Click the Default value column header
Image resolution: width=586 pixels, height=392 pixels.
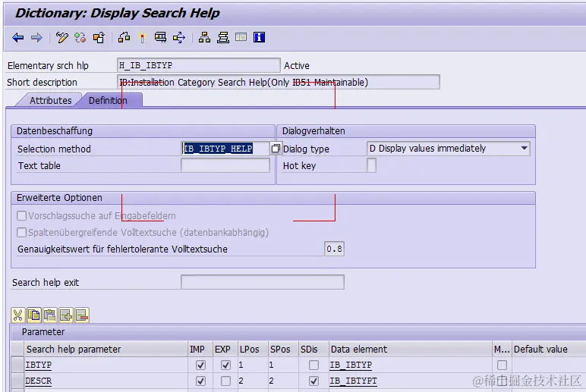click(x=549, y=349)
